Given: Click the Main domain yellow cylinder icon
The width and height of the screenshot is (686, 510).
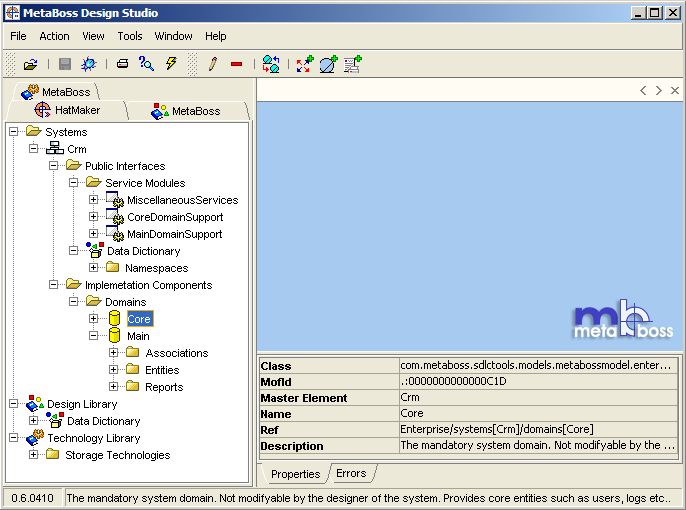Looking at the screenshot, I should pos(114,335).
